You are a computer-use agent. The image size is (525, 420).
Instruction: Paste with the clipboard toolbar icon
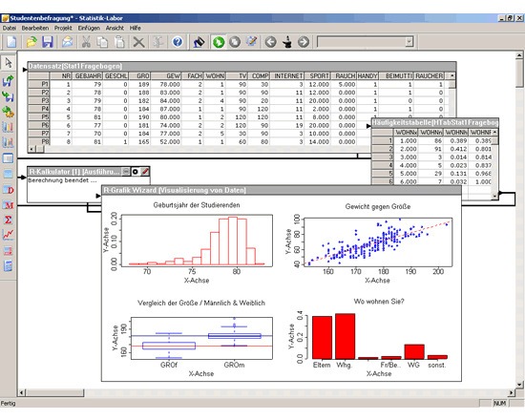coord(119,42)
